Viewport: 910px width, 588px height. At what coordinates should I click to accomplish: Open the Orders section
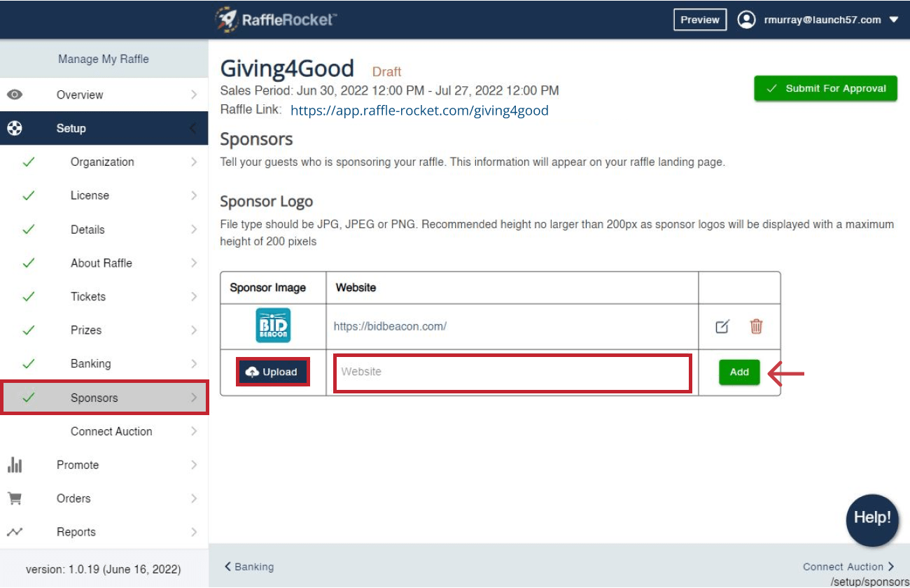(x=104, y=498)
